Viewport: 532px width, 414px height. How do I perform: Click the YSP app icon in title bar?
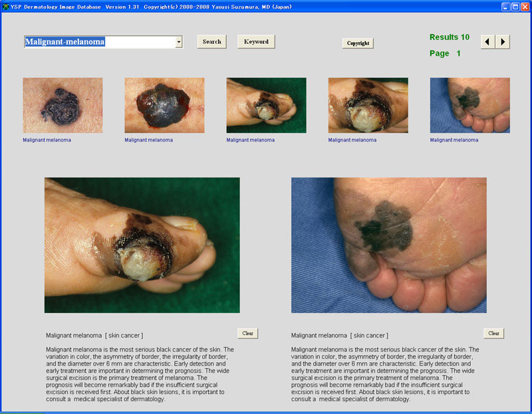click(5, 7)
